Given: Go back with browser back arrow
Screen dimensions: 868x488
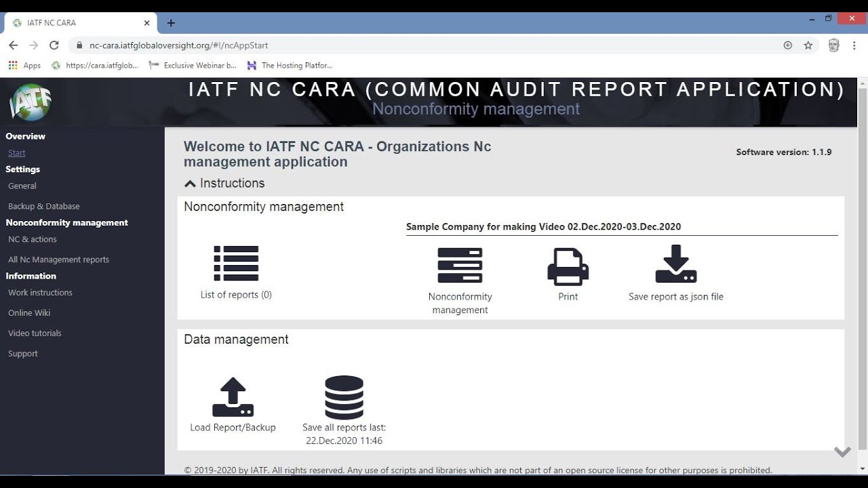Looking at the screenshot, I should point(13,45).
